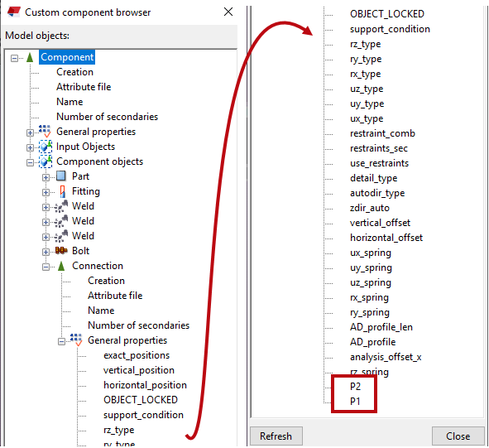The width and height of the screenshot is (489, 448).
Task: Click the Input Objects cube icon
Action: [x=46, y=147]
